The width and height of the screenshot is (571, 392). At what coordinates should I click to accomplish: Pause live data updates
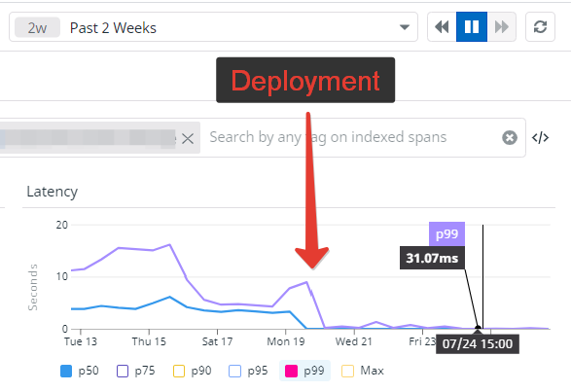(472, 27)
